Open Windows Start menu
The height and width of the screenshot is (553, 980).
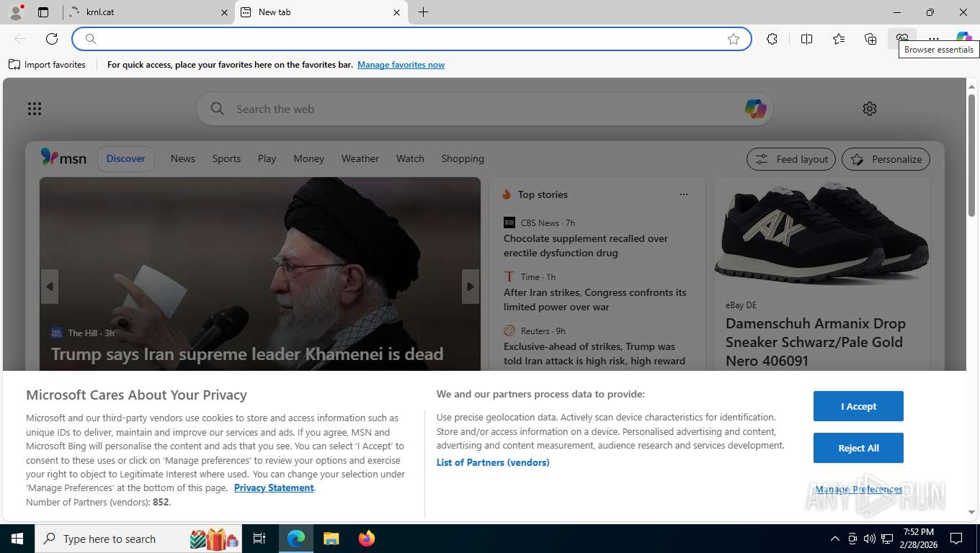[17, 539]
